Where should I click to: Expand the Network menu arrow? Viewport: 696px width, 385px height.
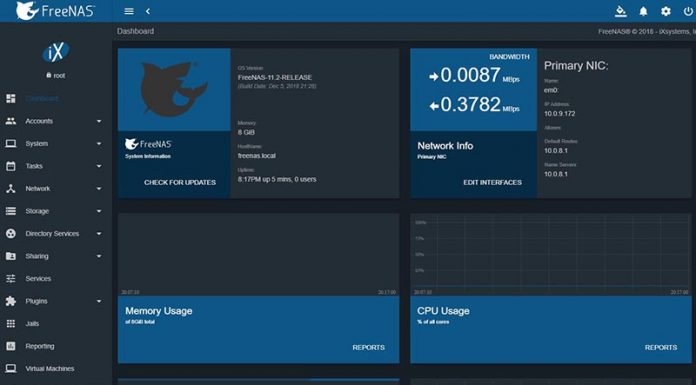point(99,189)
